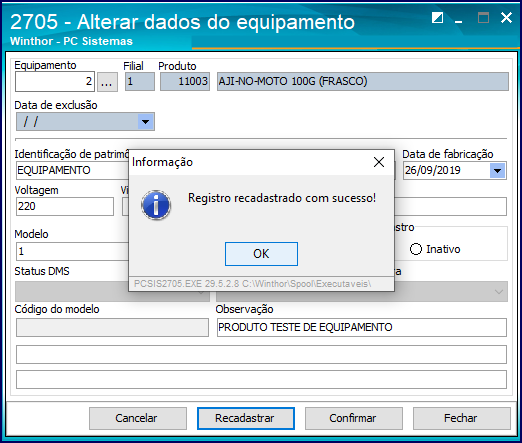Screen dimensions: 522x443
Task: Click the Recadastrar button
Action: point(246,418)
